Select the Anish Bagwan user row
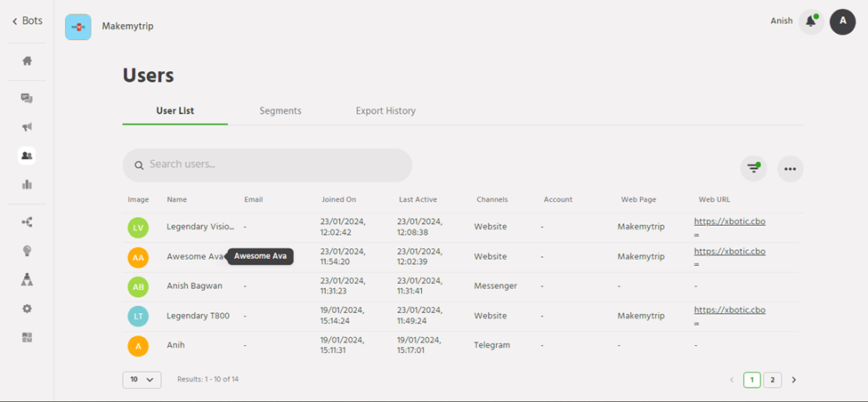Image resolution: width=868 pixels, height=402 pixels. coord(194,286)
